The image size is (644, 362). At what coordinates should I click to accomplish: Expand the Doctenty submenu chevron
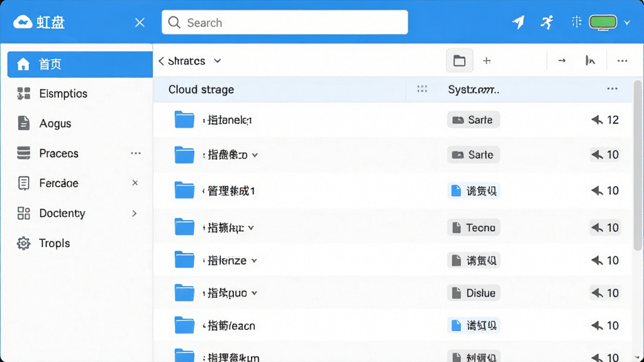pos(135,214)
